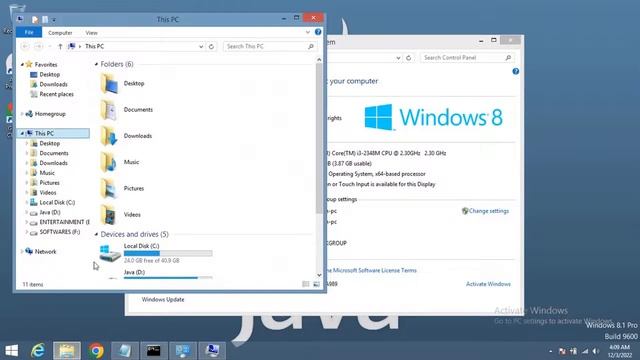Collapse the Folders (6) group header
Image resolution: width=640 pixels, height=360 pixels.
click(x=96, y=64)
